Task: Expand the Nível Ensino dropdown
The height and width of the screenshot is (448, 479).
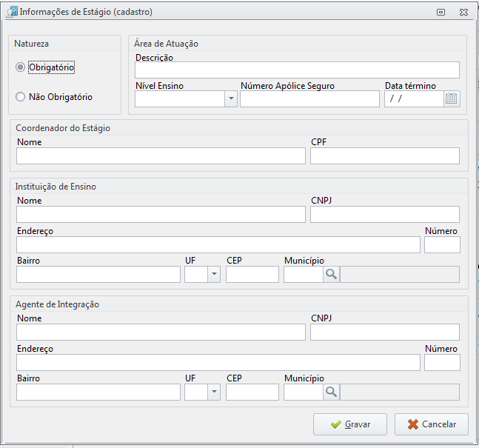Action: 231,99
